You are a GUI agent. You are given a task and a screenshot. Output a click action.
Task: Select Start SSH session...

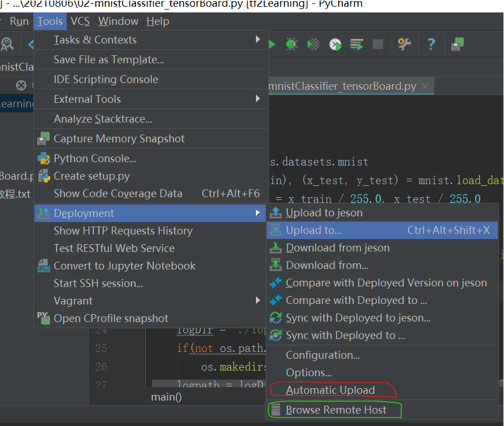tap(151, 283)
